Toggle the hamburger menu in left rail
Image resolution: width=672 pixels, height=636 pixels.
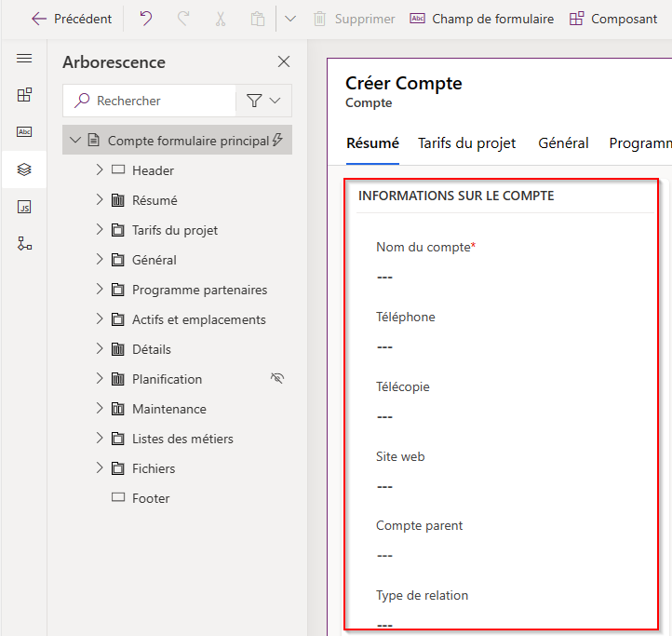24,59
